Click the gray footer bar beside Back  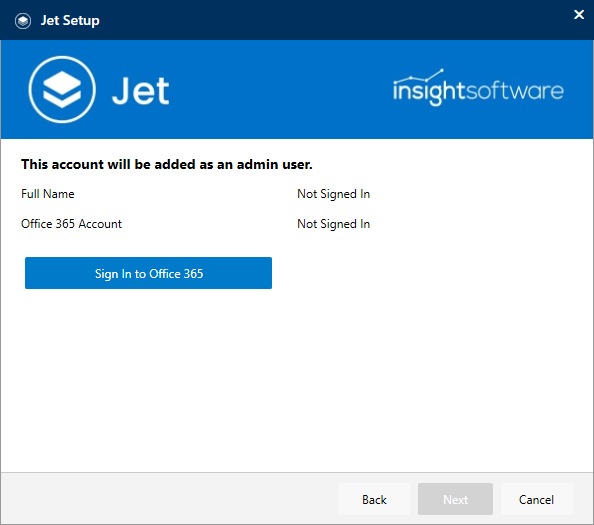click(x=169, y=498)
